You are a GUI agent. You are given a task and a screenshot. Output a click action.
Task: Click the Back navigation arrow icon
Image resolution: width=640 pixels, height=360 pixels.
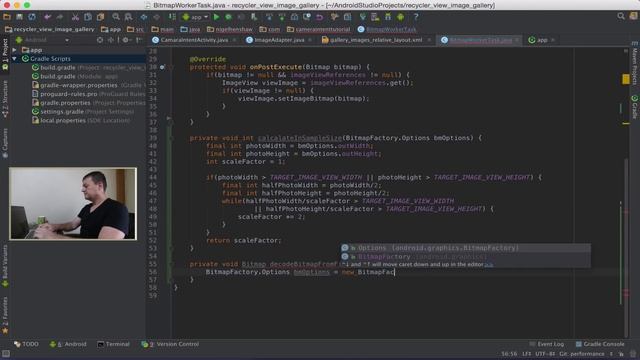(144, 17)
